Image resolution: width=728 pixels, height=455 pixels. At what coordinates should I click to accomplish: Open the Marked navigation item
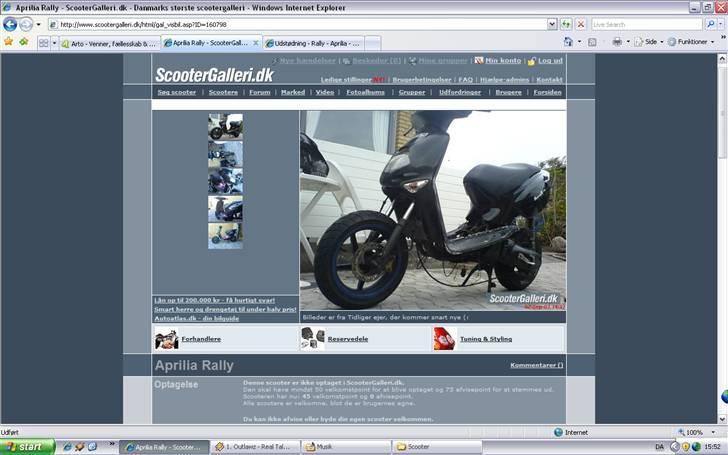[x=293, y=92]
